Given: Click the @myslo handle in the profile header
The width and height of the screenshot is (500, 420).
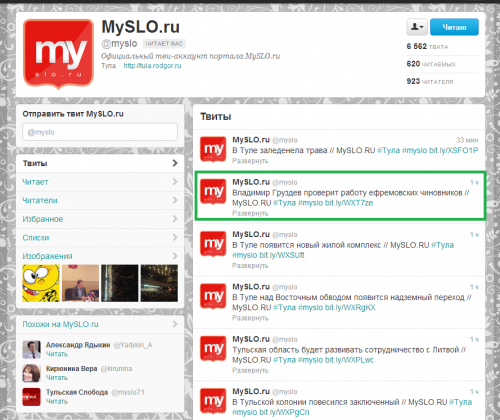Looking at the screenshot, I should [x=119, y=44].
